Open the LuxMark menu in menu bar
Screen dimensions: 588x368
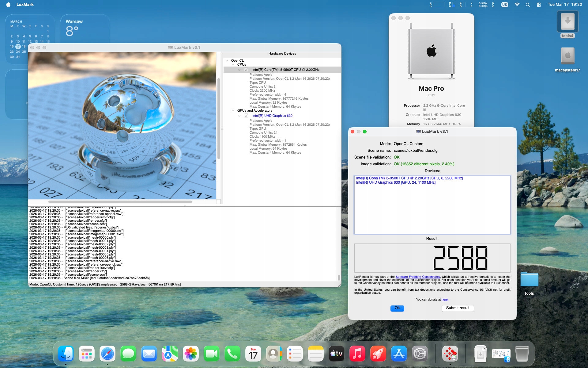tap(25, 5)
